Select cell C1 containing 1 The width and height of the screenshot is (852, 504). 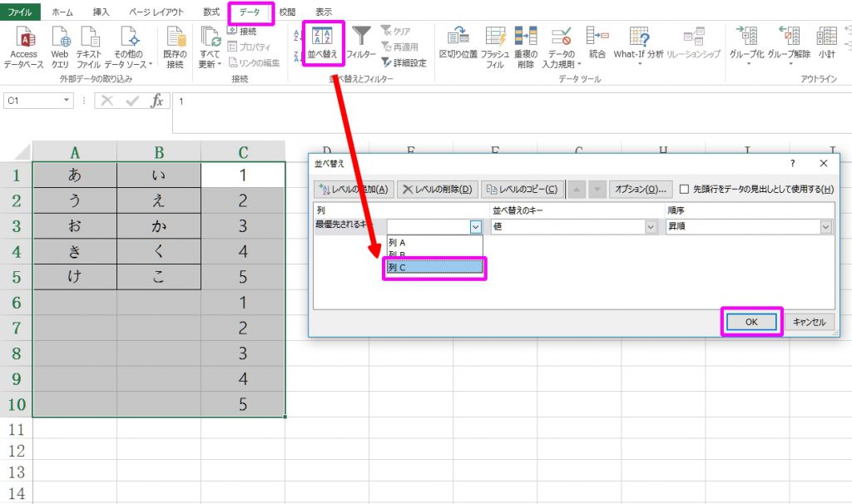pos(243,175)
